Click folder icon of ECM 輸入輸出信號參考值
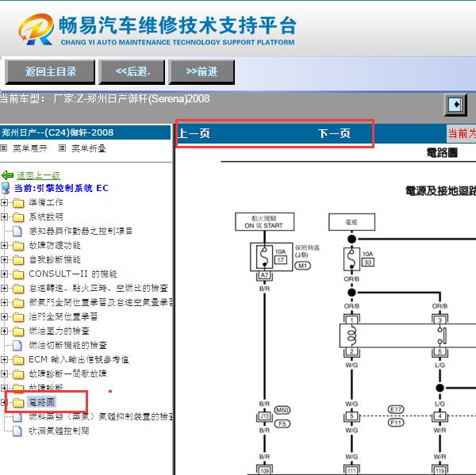The width and height of the screenshot is (476, 475). click(x=18, y=360)
